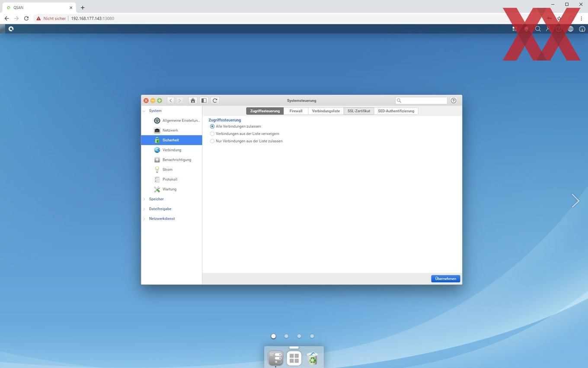Open the app grid icon in the dock
This screenshot has width=588, height=368.
pos(294,358)
